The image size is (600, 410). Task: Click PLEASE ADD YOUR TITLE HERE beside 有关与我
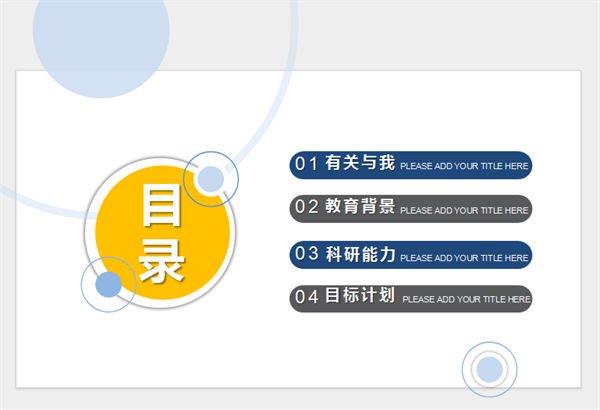(x=464, y=166)
